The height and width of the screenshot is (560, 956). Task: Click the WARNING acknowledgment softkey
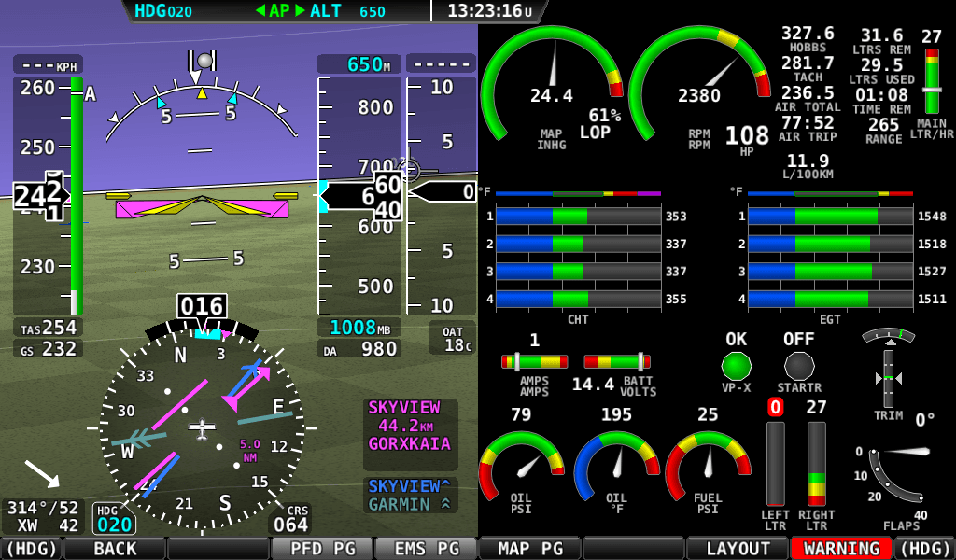coord(839,549)
